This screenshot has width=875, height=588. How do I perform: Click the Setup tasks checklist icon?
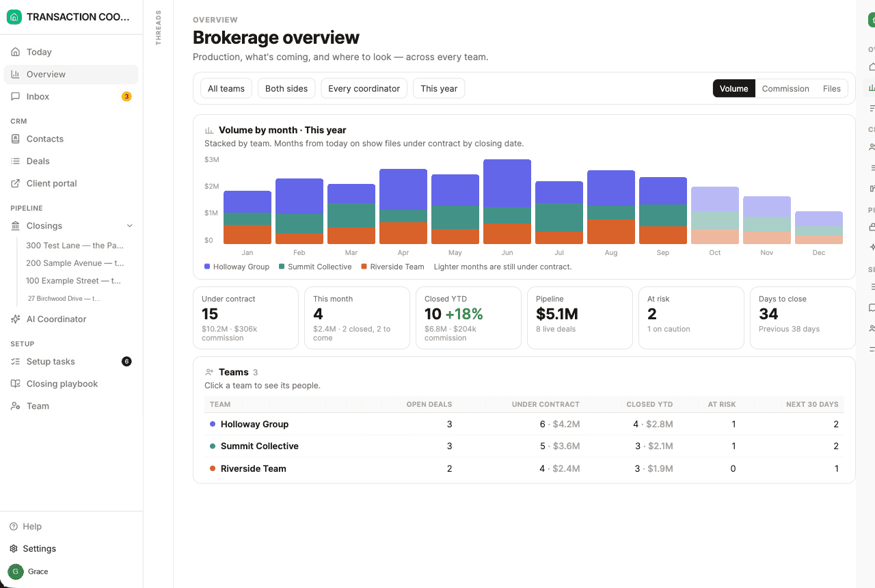point(15,362)
